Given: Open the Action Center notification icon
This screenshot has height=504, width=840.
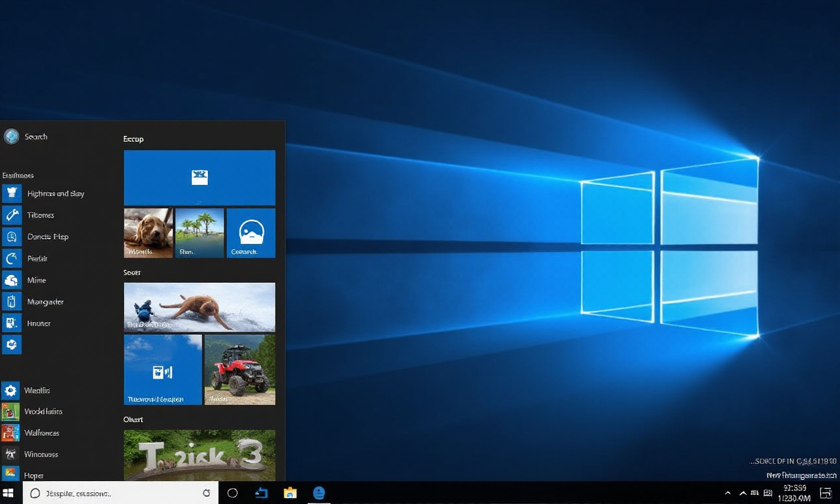Looking at the screenshot, I should (826, 493).
